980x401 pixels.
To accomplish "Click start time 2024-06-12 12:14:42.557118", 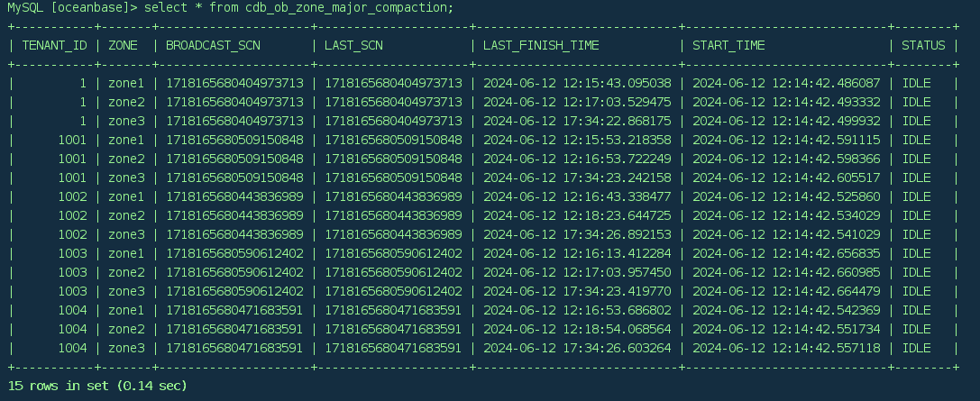I will [786, 348].
